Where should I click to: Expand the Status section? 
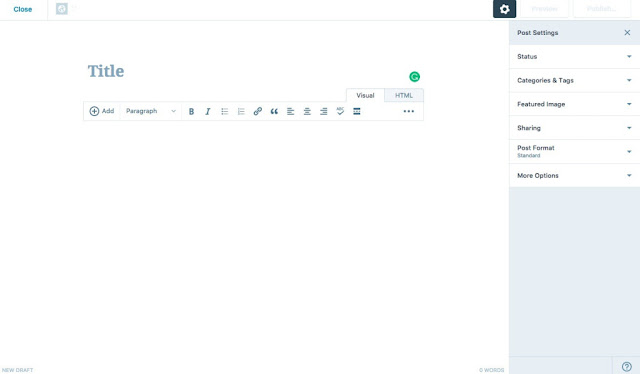[574, 56]
